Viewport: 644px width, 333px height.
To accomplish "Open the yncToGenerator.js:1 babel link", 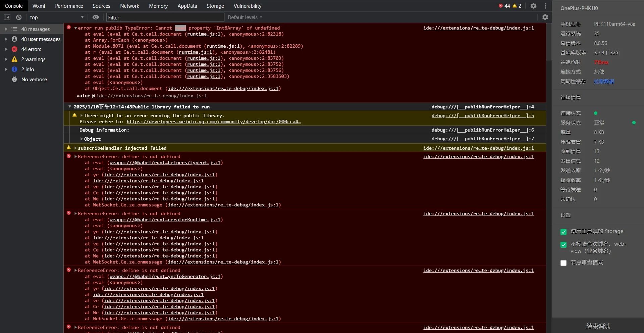I will (x=165, y=276).
